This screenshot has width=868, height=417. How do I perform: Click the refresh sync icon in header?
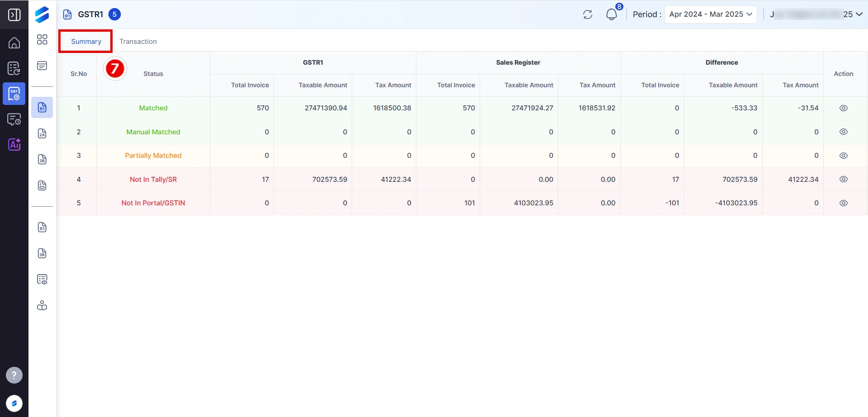[588, 14]
